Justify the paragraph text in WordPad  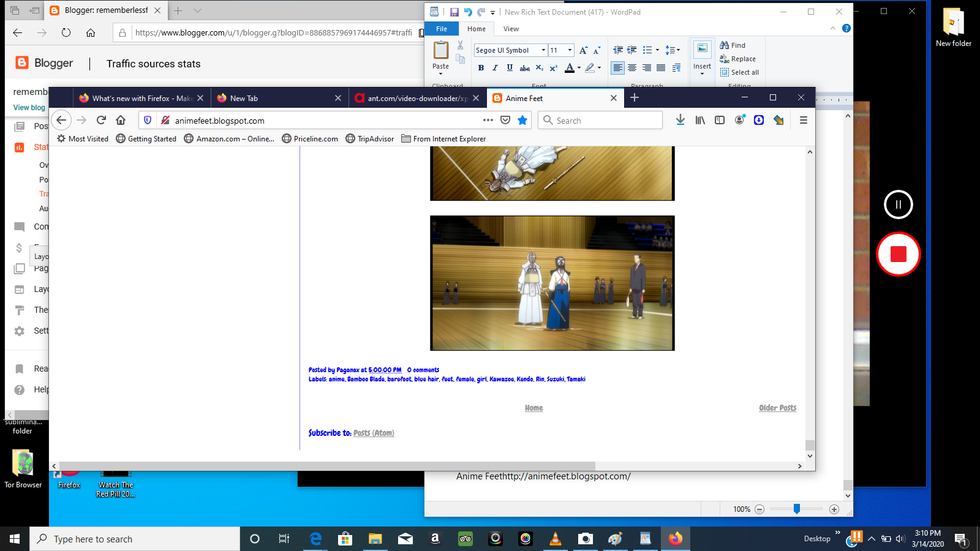[x=661, y=68]
